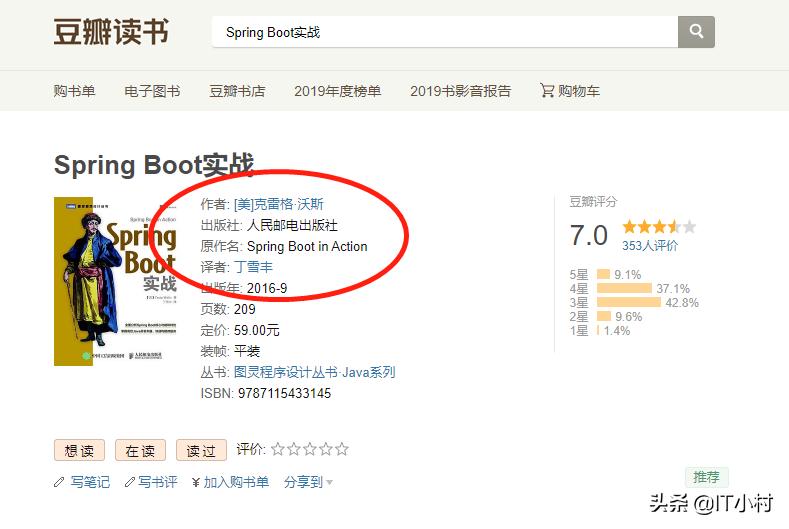Click the 42.8% percentage text
The image size is (789, 529).
[x=682, y=303]
